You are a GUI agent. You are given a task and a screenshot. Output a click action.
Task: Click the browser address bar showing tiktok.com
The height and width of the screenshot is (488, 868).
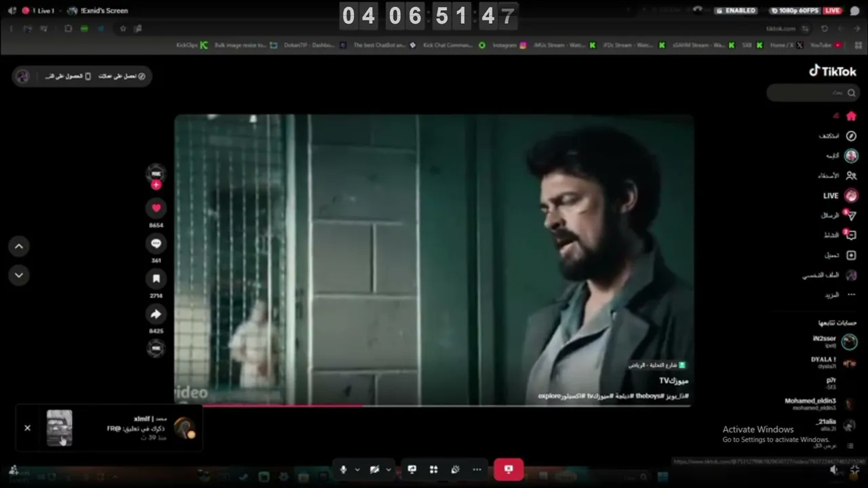780,28
